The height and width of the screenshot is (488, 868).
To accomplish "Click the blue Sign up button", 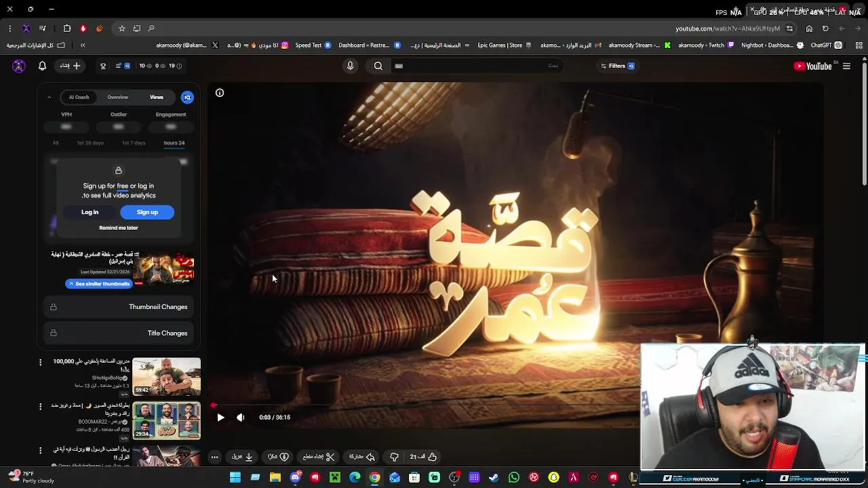I will pyautogui.click(x=147, y=212).
